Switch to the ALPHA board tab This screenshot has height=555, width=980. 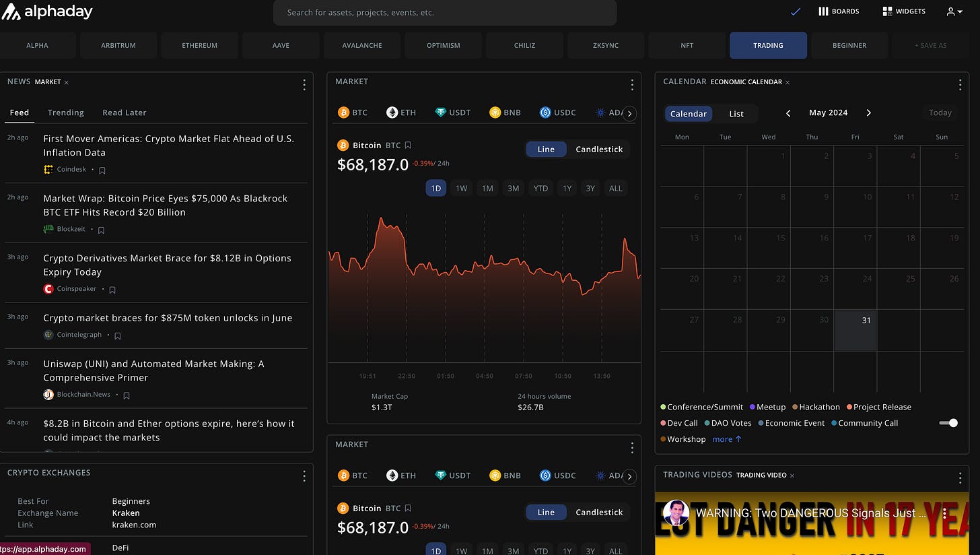pyautogui.click(x=37, y=45)
